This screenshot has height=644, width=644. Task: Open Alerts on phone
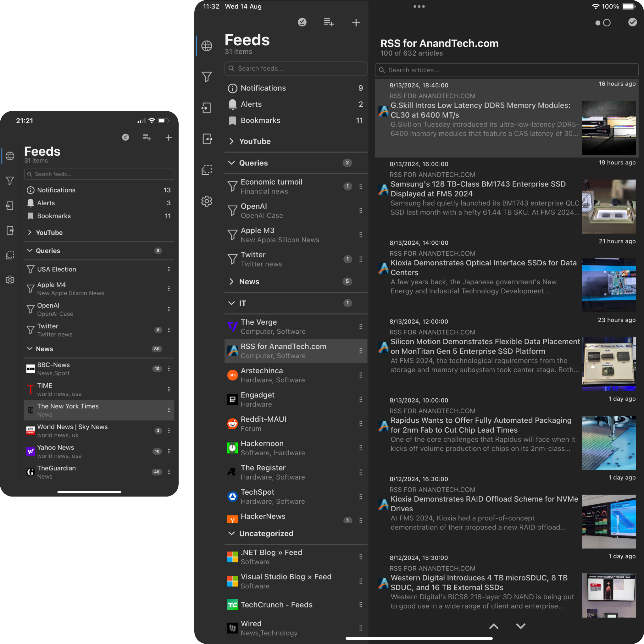point(99,203)
